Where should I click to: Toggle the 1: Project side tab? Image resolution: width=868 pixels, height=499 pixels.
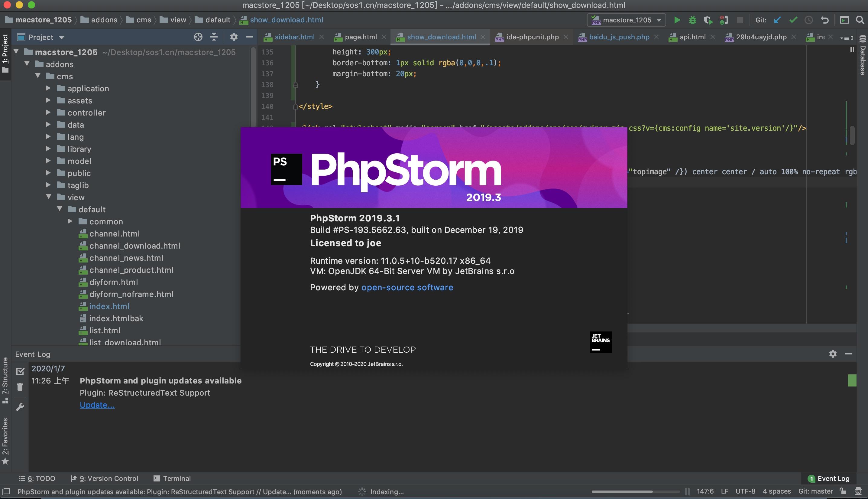[x=5, y=54]
